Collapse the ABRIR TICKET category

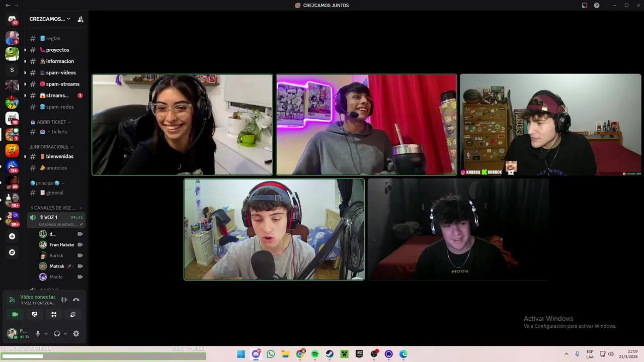50,122
